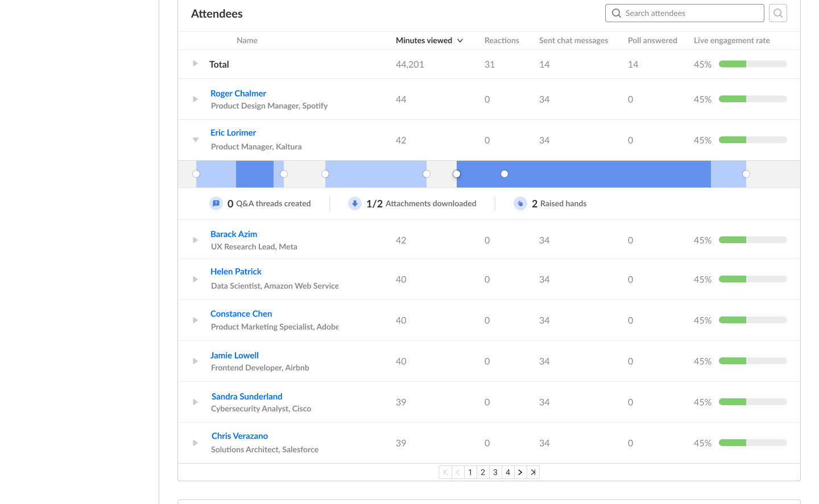Viewport: 819px width, 504px height.
Task: Click the previous page arrow
Action: pyautogui.click(x=458, y=472)
